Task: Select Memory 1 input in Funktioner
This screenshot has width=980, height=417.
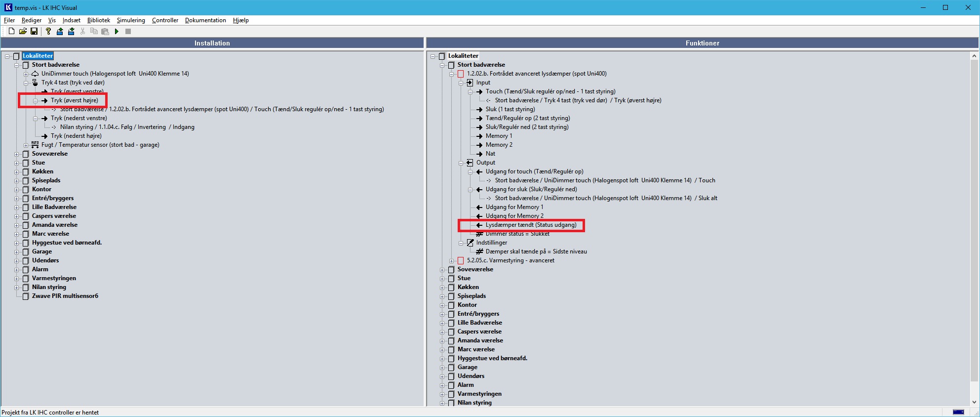Action: pyautogui.click(x=499, y=136)
